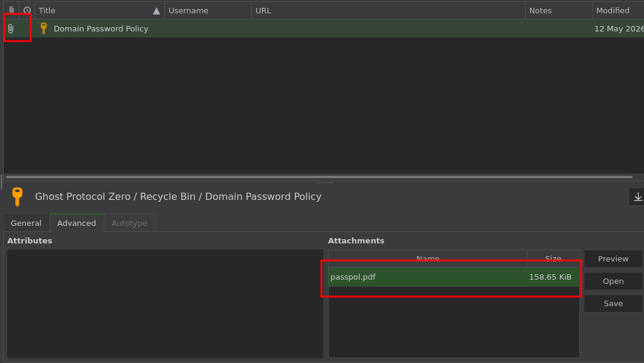
Task: Select the Domain Password Policy entry title
Action: 101,29
